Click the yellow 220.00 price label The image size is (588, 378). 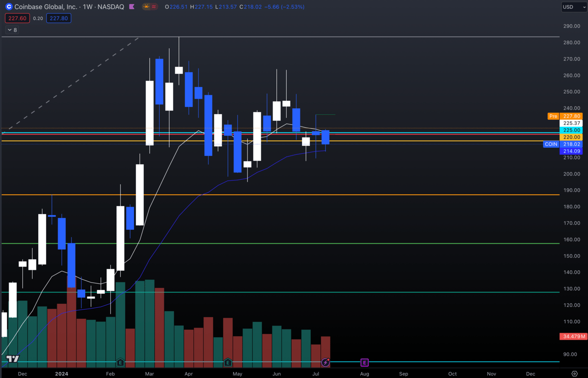click(x=572, y=137)
